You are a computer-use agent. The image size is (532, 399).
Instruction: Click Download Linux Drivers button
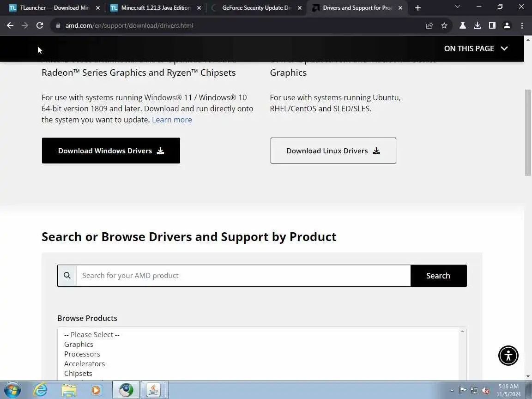333,151
